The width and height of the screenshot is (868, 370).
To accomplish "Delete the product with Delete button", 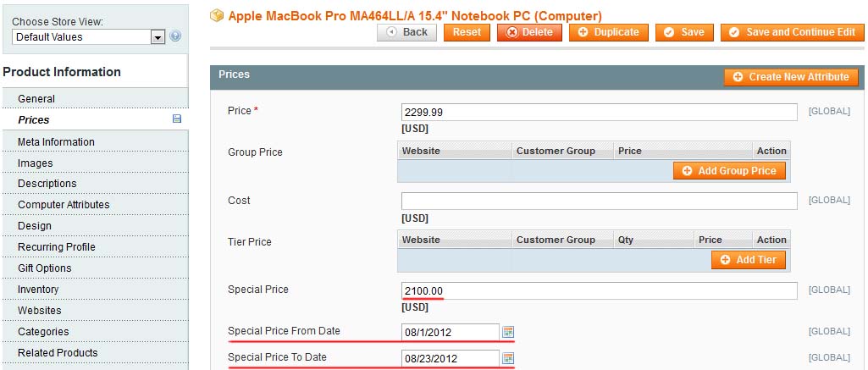I will [529, 32].
